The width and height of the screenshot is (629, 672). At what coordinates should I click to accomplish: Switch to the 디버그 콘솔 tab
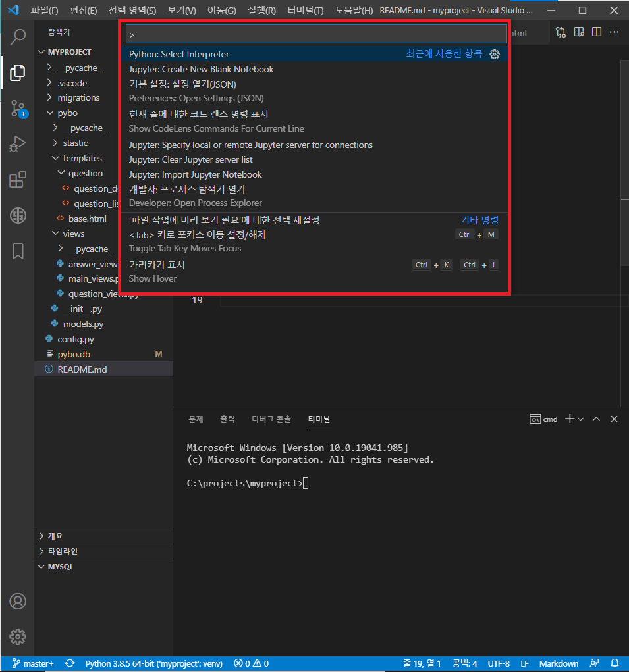271,419
